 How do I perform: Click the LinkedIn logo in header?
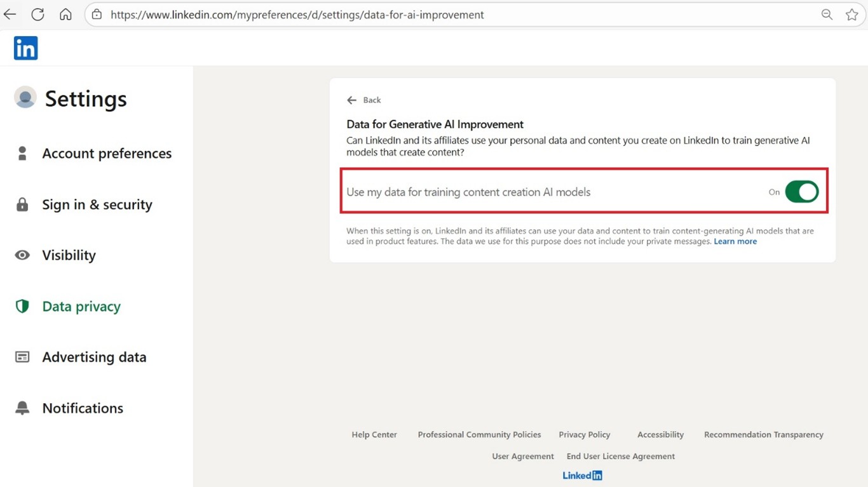tap(25, 48)
